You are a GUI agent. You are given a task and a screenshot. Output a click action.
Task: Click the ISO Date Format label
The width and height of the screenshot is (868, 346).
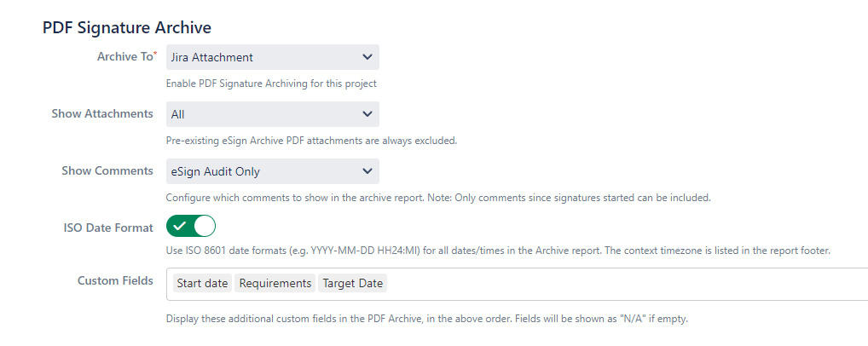108,228
